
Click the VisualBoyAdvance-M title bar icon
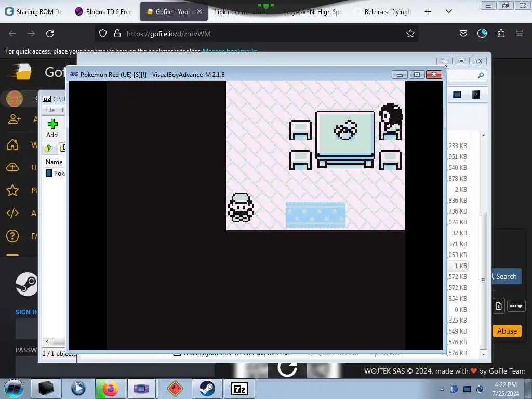tap(74, 74)
